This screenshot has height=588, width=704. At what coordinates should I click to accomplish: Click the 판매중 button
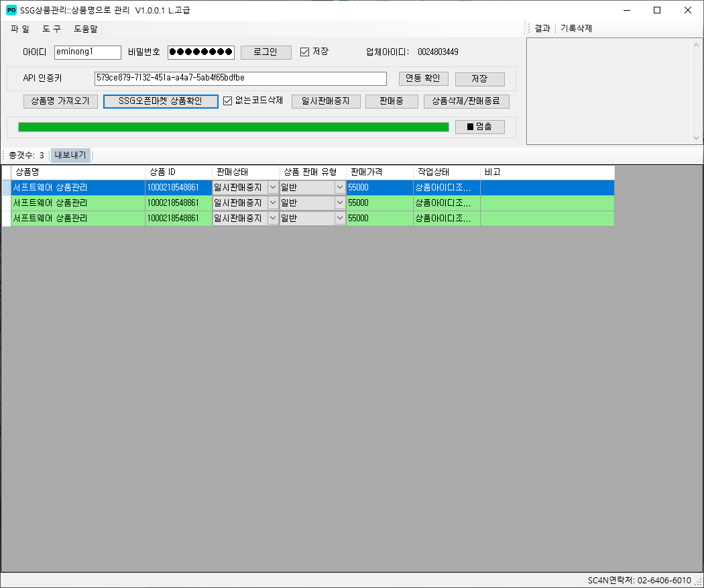click(x=392, y=101)
